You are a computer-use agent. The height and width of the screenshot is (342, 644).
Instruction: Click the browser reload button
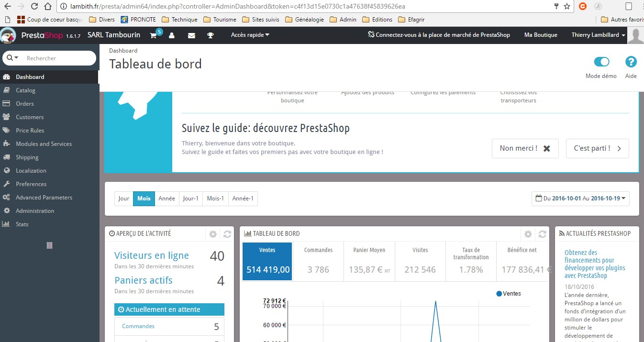pos(34,6)
